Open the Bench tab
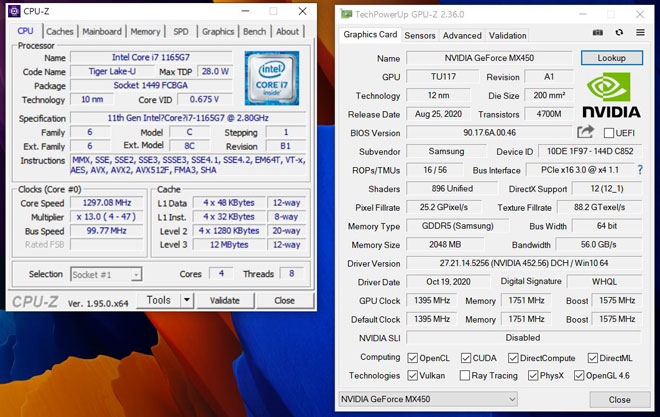Image resolution: width=660 pixels, height=417 pixels. pyautogui.click(x=255, y=32)
